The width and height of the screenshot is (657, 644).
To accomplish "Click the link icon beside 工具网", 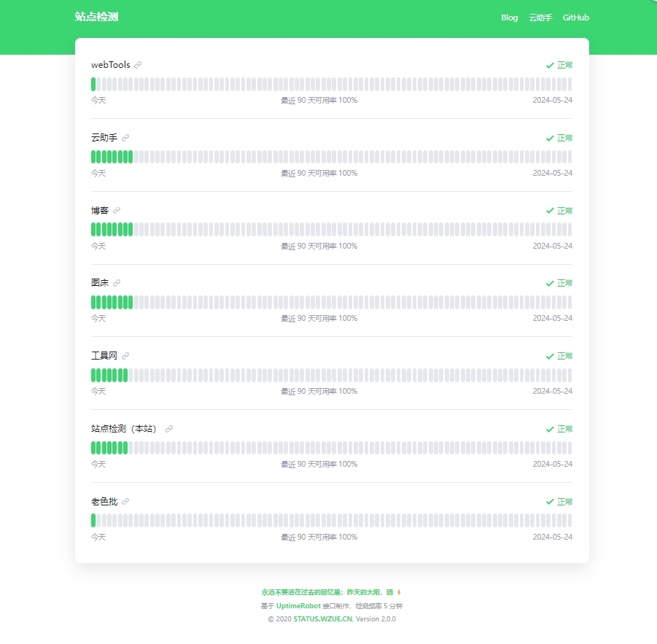I will click(x=125, y=356).
